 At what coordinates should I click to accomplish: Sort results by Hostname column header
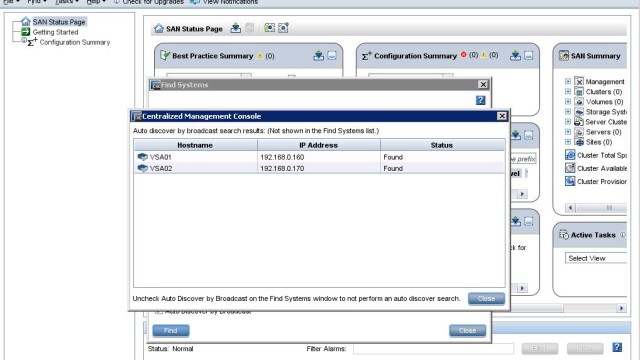coord(195,145)
